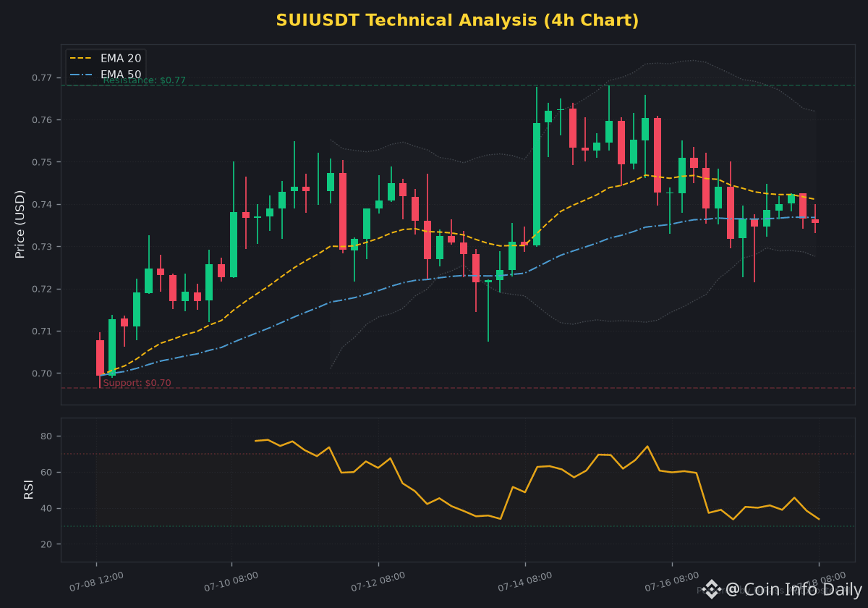Select the 0.70 price tick label
This screenshot has width=868, height=608.
coord(42,373)
